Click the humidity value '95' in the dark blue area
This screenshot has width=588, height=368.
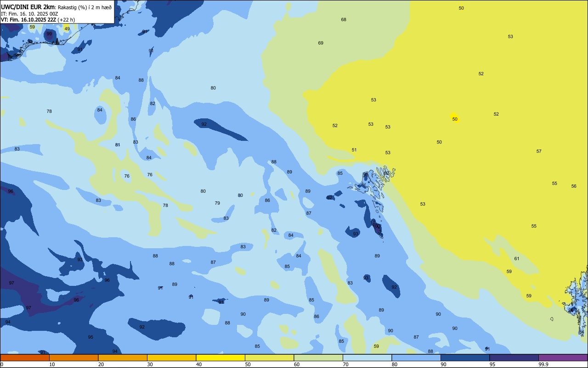click(x=90, y=337)
